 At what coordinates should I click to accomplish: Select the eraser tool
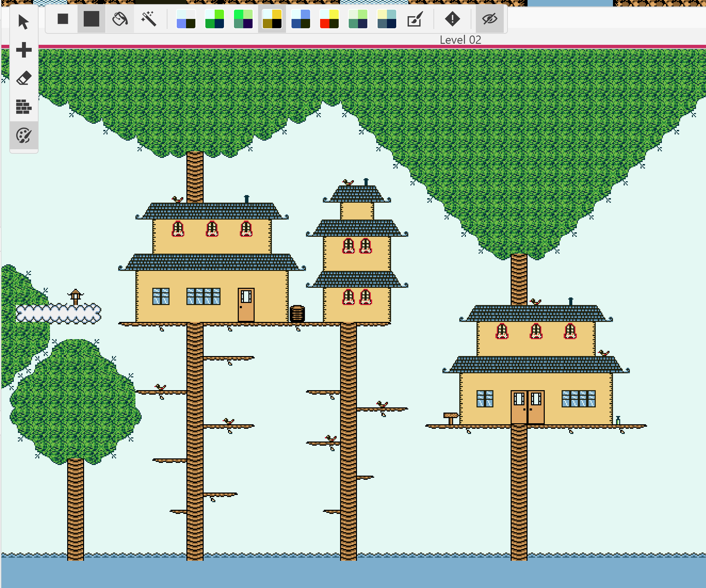pyautogui.click(x=24, y=78)
